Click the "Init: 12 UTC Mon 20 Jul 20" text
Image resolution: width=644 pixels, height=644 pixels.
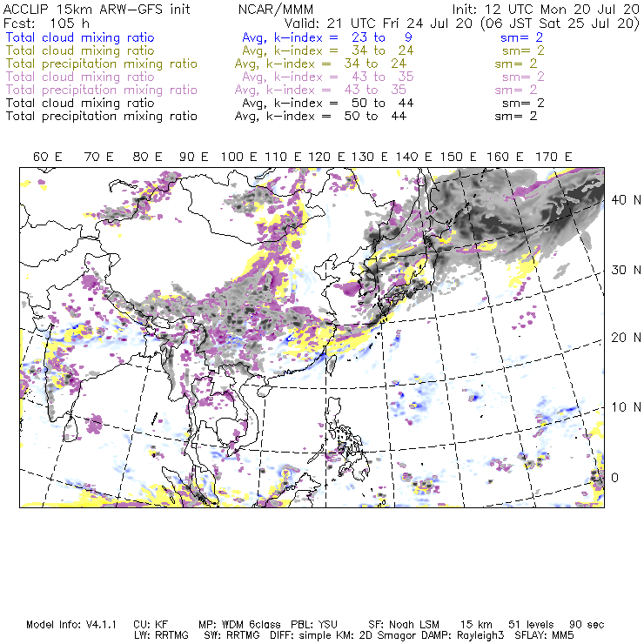pos(546,10)
